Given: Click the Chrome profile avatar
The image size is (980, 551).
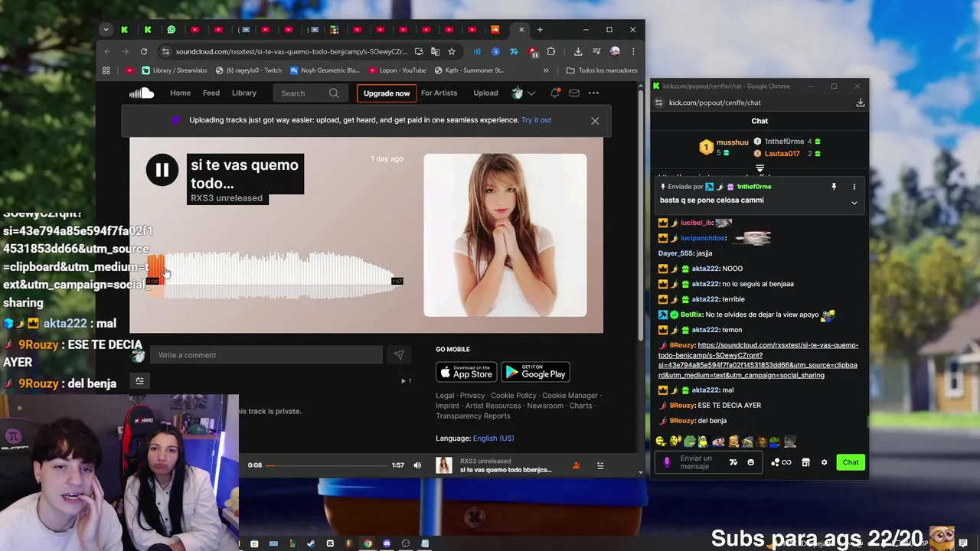Looking at the screenshot, I should click(615, 51).
